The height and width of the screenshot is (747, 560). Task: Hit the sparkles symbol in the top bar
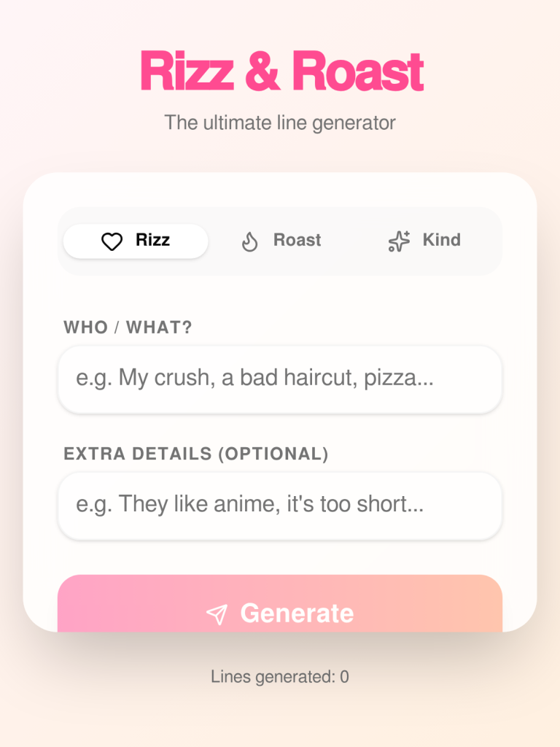pos(397,240)
